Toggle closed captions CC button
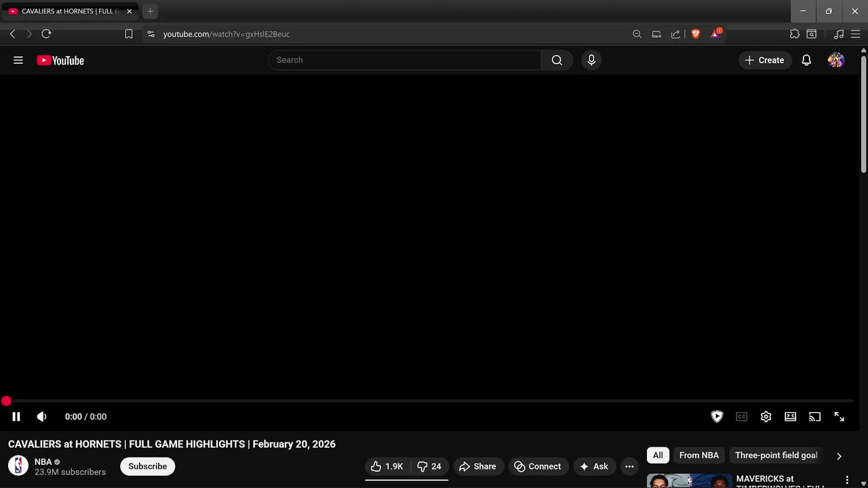Image resolution: width=868 pixels, height=488 pixels. (742, 417)
